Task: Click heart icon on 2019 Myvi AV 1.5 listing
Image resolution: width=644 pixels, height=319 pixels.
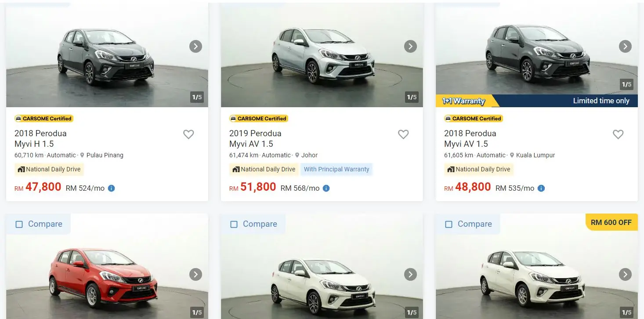Action: (x=403, y=134)
